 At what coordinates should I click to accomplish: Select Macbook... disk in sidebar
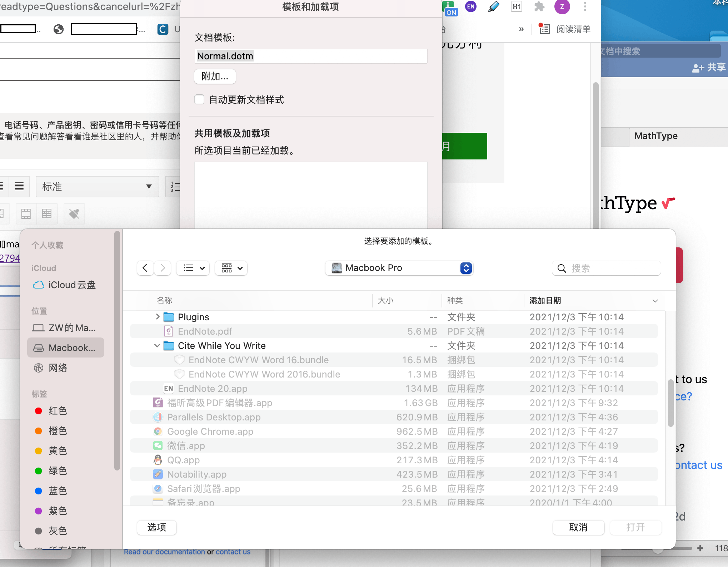point(66,348)
